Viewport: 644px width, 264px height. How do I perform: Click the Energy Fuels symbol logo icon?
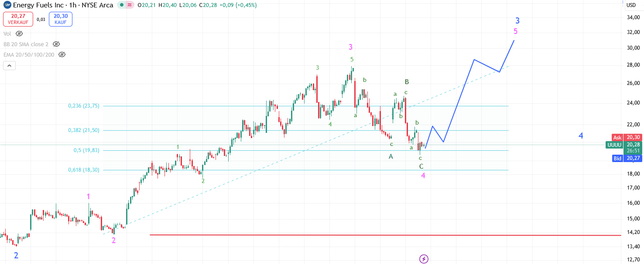tap(7, 5)
